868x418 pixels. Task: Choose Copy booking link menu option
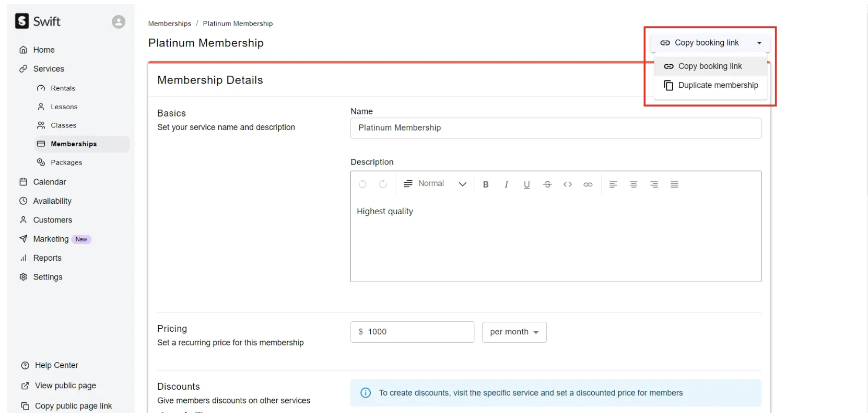click(710, 66)
